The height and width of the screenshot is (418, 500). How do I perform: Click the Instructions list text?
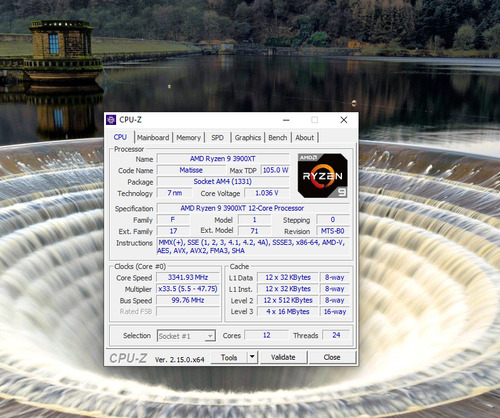point(252,246)
